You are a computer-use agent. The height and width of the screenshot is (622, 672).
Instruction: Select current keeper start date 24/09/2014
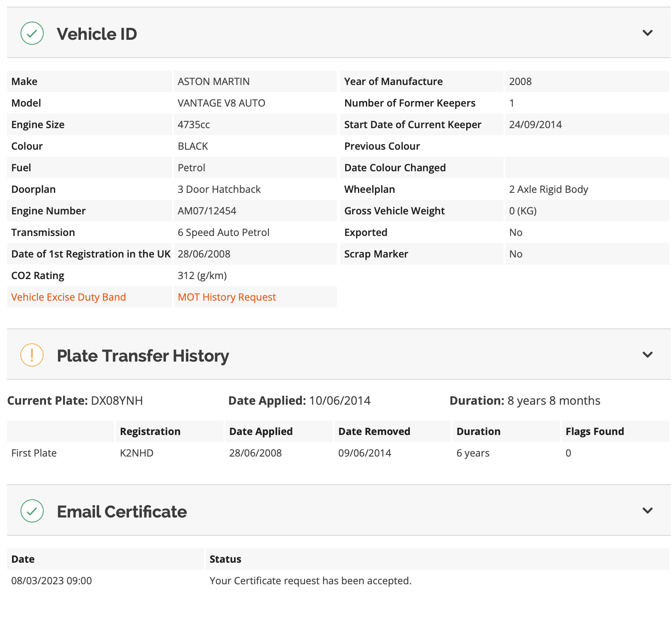[536, 124]
